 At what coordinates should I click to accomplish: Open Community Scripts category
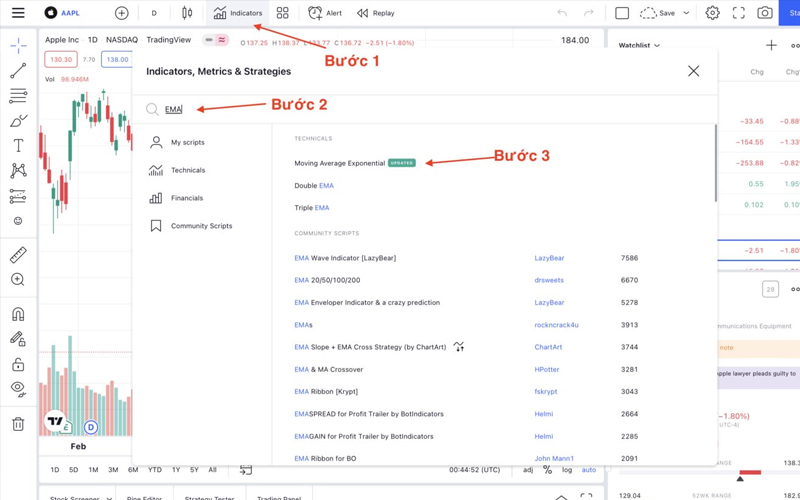click(x=191, y=226)
